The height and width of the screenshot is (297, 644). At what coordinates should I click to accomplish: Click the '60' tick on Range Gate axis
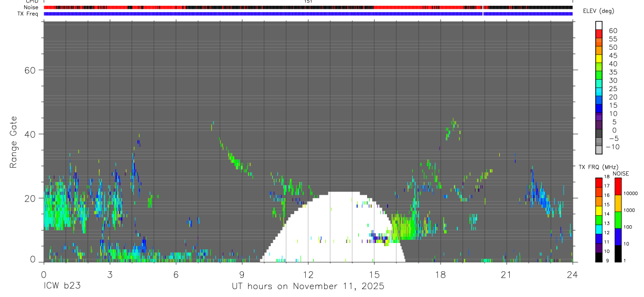(x=31, y=70)
